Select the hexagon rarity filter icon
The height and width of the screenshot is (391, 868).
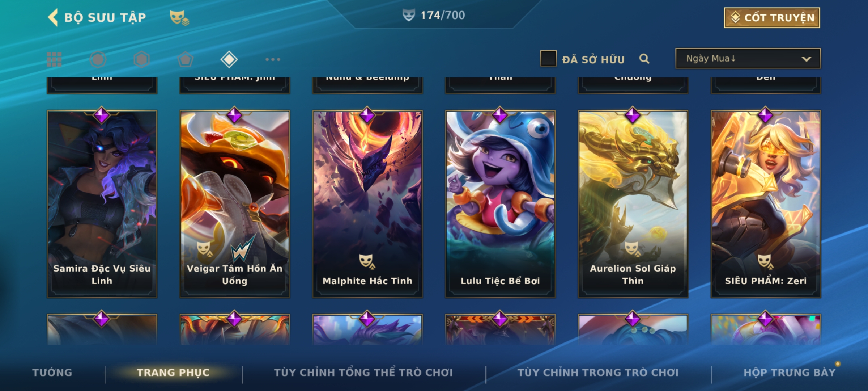141,59
